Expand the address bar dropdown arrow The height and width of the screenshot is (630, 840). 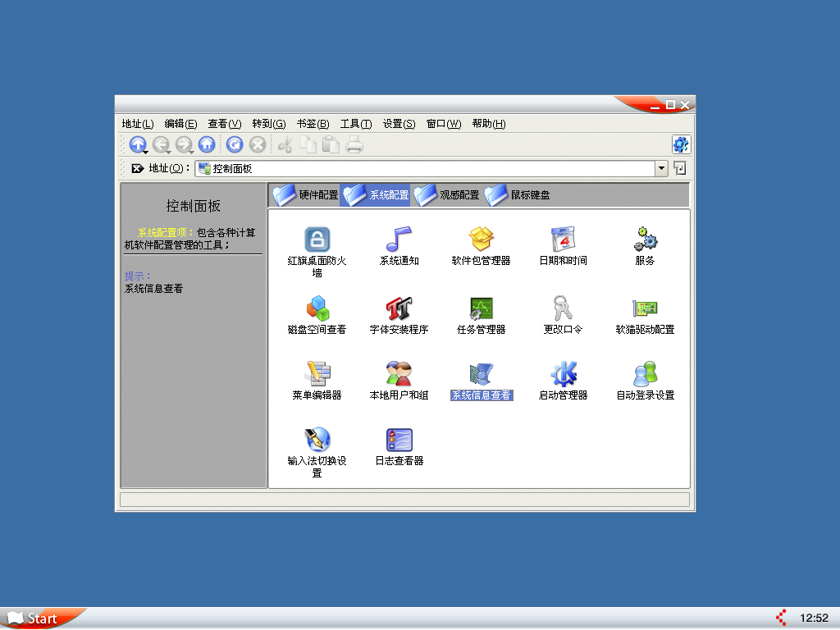(662, 169)
